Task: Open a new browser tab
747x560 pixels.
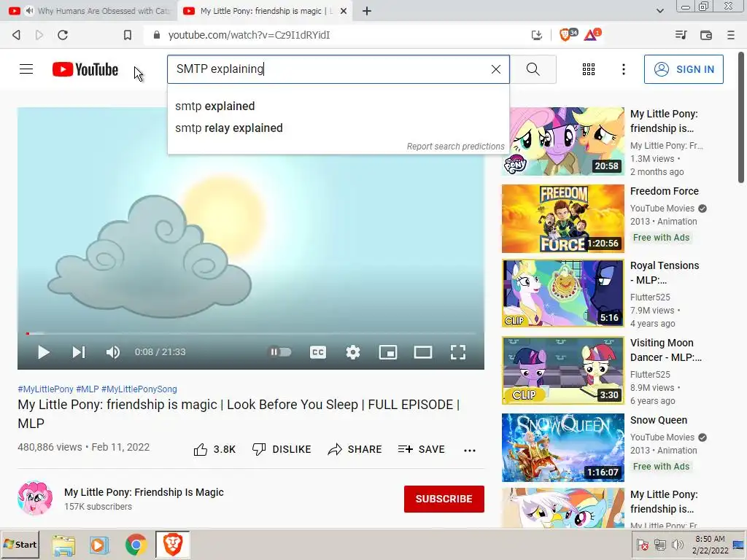Action: click(366, 11)
